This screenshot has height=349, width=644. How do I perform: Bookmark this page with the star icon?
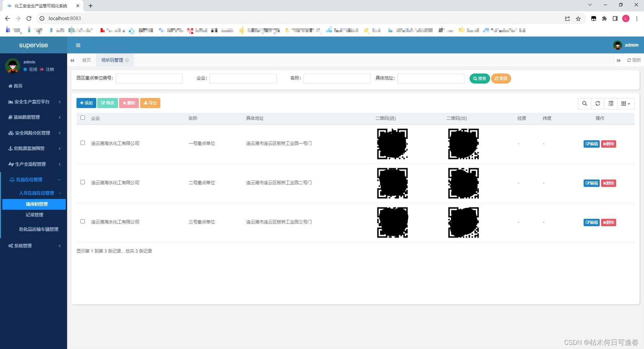[578, 19]
